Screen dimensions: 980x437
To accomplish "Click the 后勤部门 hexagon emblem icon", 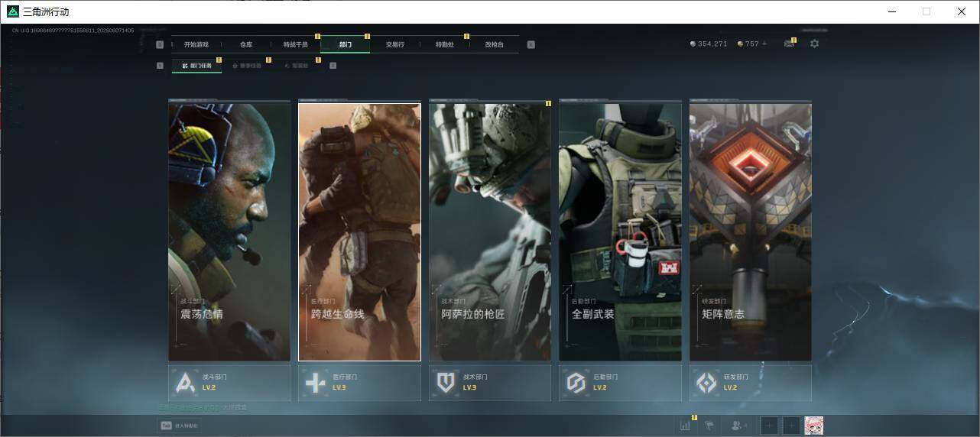I will click(576, 383).
